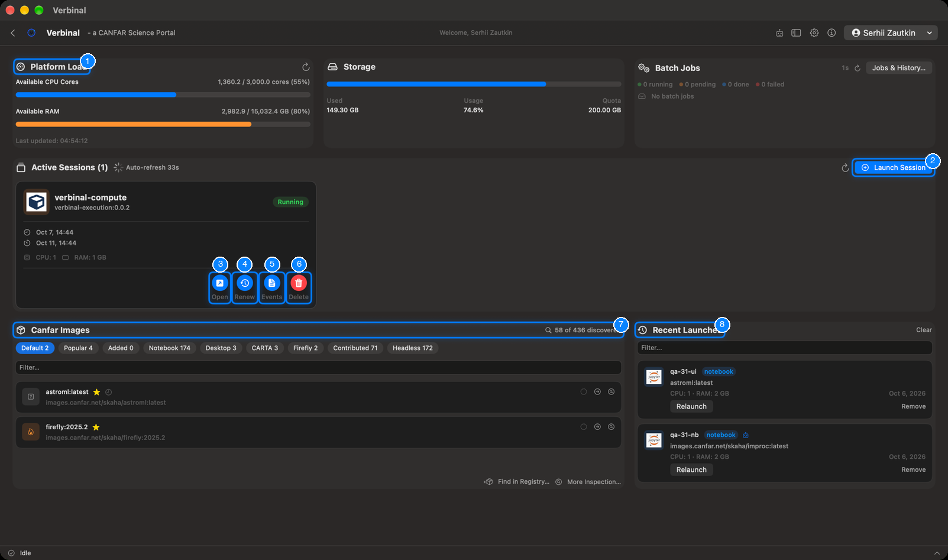Relaunch the qa-31-ui notebook
This screenshot has width=948, height=560.
tap(691, 407)
